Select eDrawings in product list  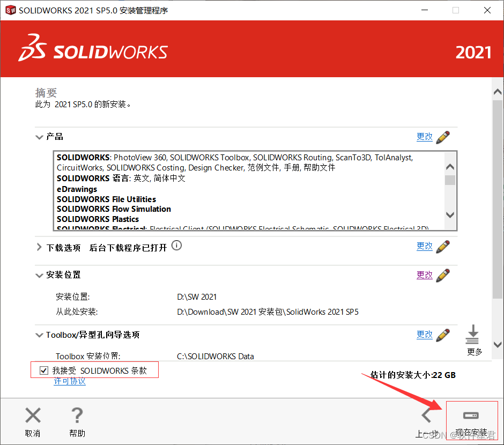[x=77, y=189]
